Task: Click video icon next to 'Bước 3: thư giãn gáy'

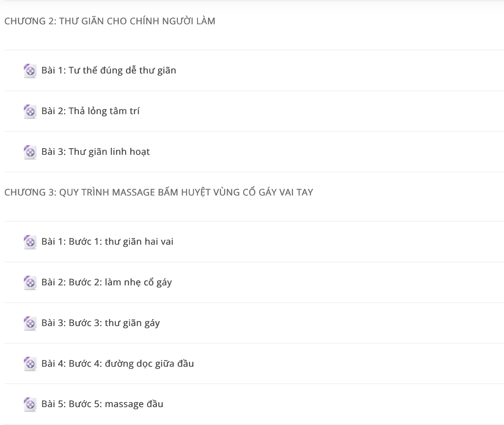Action: pos(30,323)
